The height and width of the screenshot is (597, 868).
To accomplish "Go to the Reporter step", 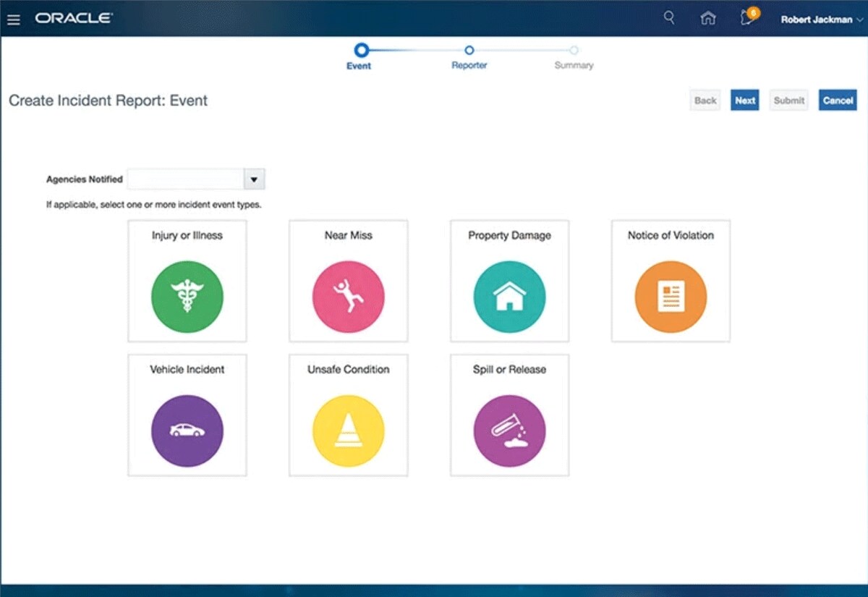I will [469, 57].
